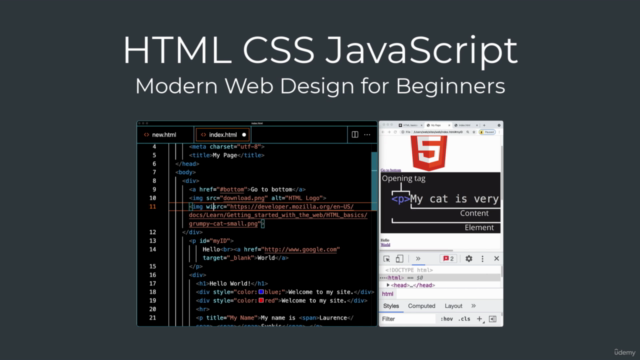Click the browser reload icon
Screen dimensions: 640x360
coord(395,132)
